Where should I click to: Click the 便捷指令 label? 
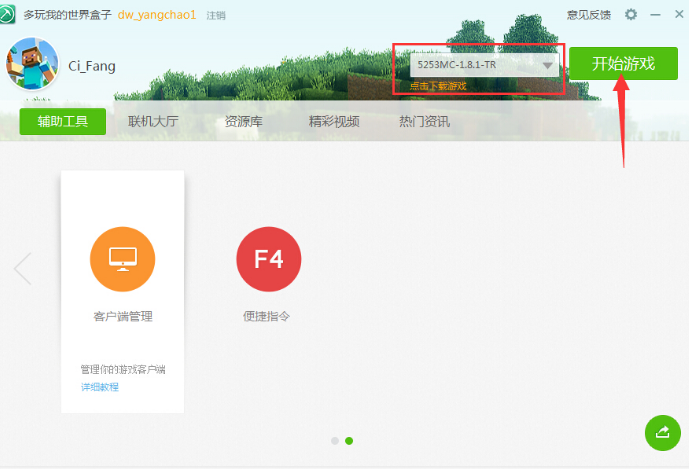click(267, 316)
